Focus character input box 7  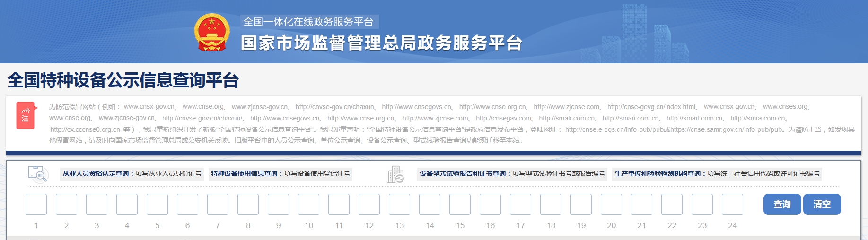[x=218, y=204]
